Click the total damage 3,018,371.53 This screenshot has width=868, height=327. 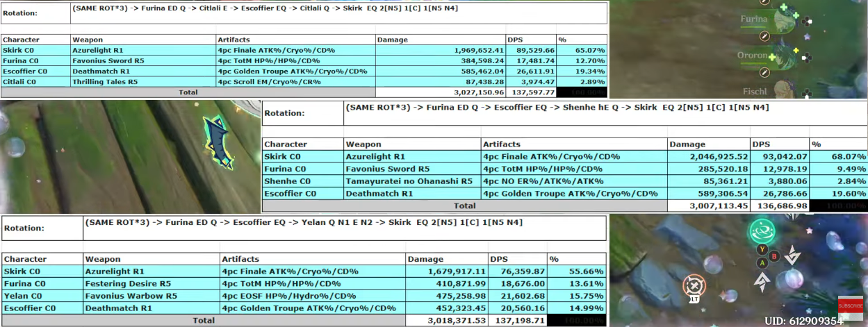457,320
